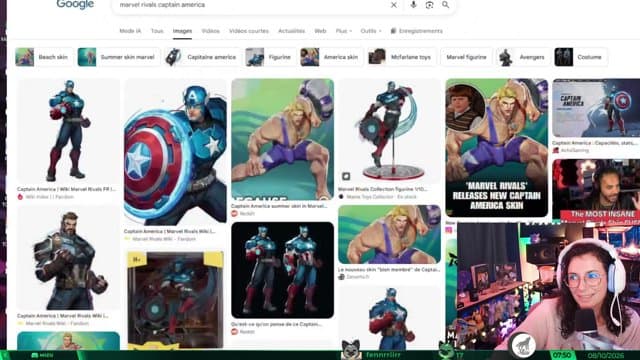Open the 'Marvel Rivals Collection figurine' caption

pos(382,189)
